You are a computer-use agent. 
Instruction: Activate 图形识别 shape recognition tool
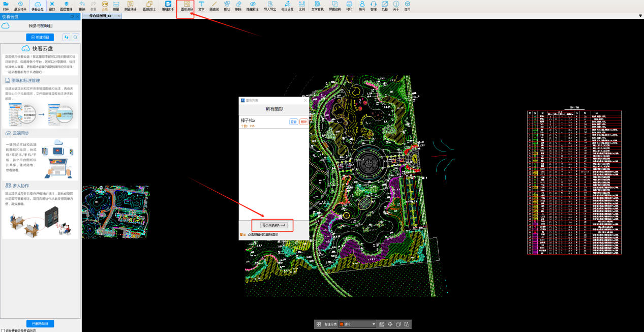tap(187, 6)
